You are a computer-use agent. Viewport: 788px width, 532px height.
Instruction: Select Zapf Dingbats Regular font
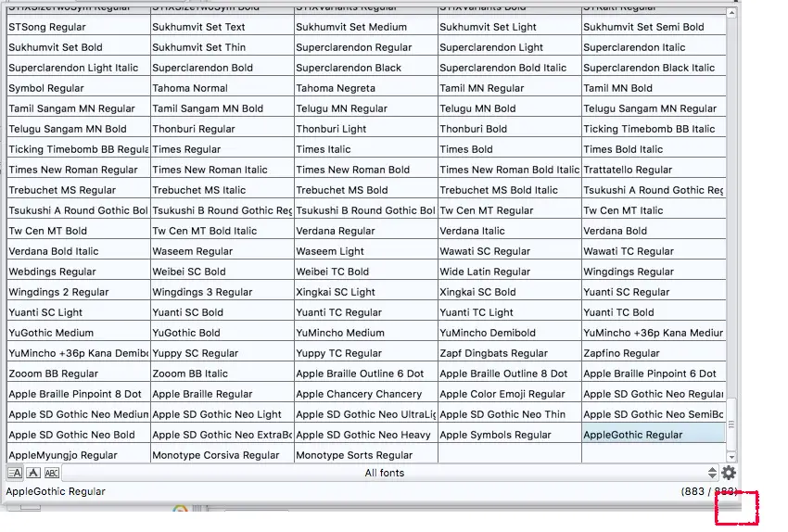[x=510, y=353]
